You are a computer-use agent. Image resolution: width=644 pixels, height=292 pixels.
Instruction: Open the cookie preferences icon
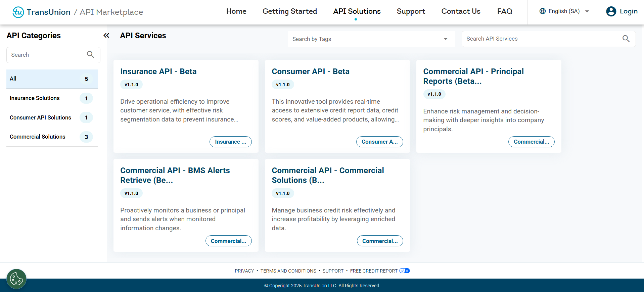tap(16, 279)
